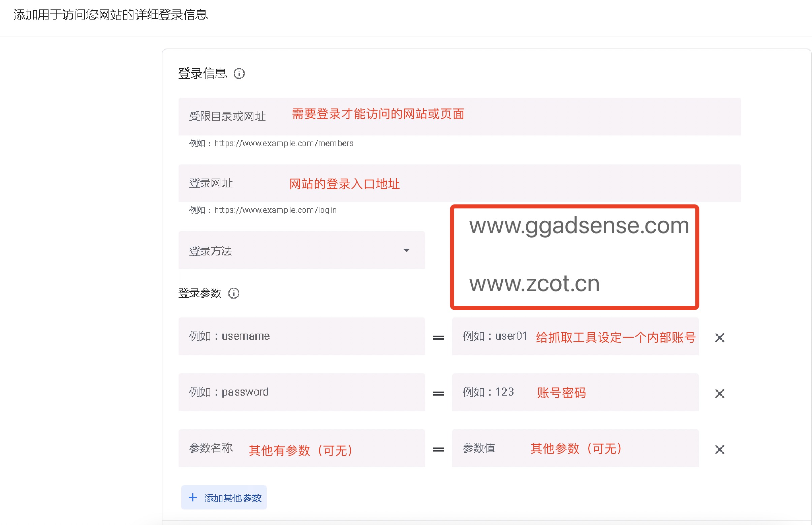The width and height of the screenshot is (812, 525).
Task: Click the 例如：123 value field
Action: point(575,392)
